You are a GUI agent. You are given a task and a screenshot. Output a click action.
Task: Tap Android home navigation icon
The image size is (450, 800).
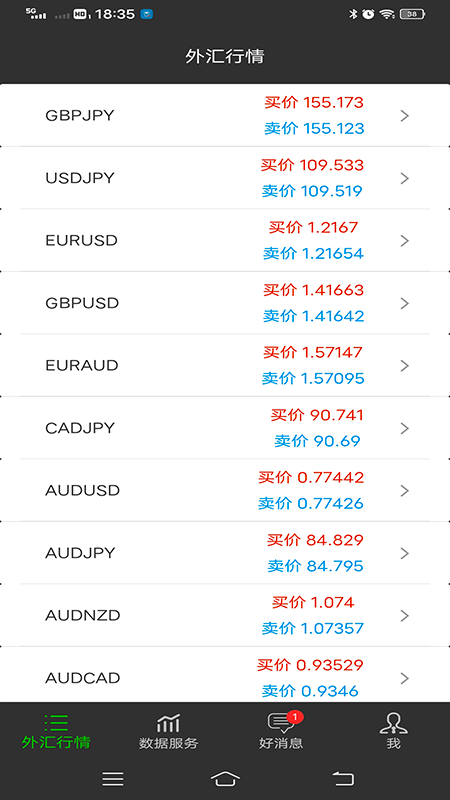(x=225, y=779)
